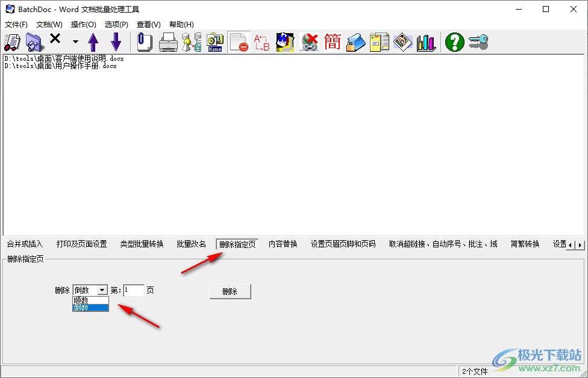Viewport: 588px width, 378px height.
Task: Click the printer toolbar icon
Action: click(x=168, y=42)
